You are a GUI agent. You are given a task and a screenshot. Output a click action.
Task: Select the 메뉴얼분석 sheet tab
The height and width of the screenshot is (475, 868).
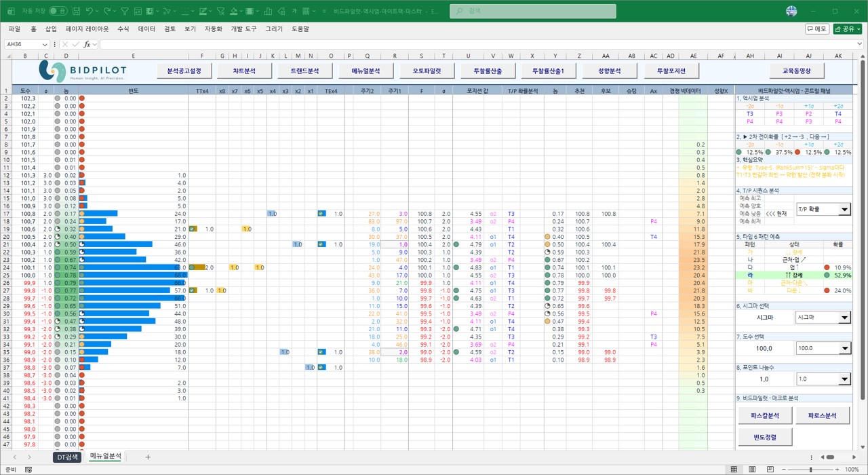click(x=106, y=457)
